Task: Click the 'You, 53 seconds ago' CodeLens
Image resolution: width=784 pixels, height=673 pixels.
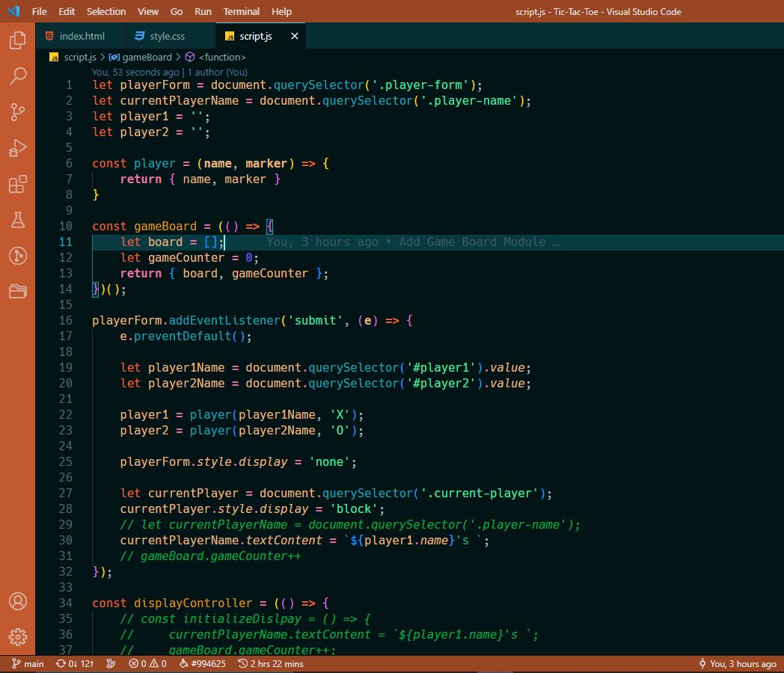Action: (x=135, y=72)
